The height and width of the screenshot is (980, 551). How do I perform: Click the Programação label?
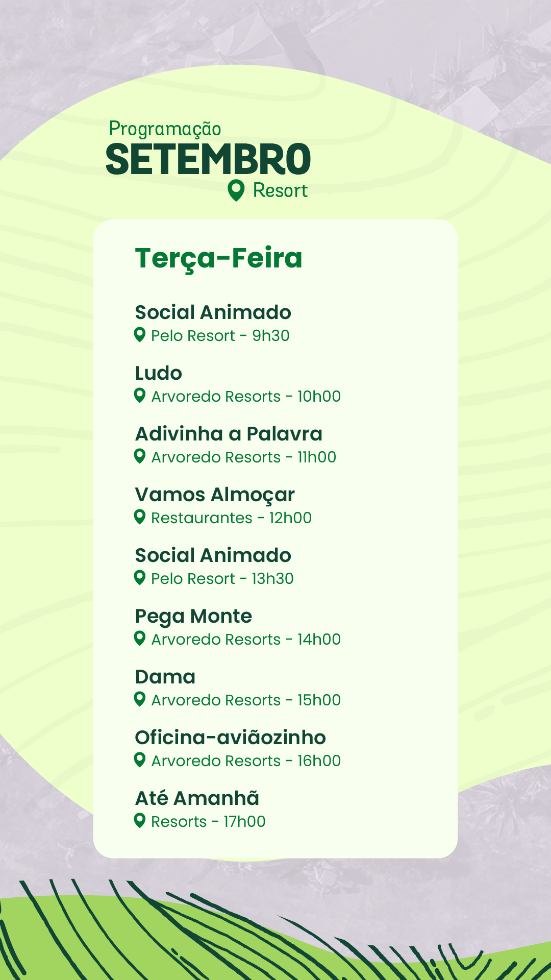point(165,129)
